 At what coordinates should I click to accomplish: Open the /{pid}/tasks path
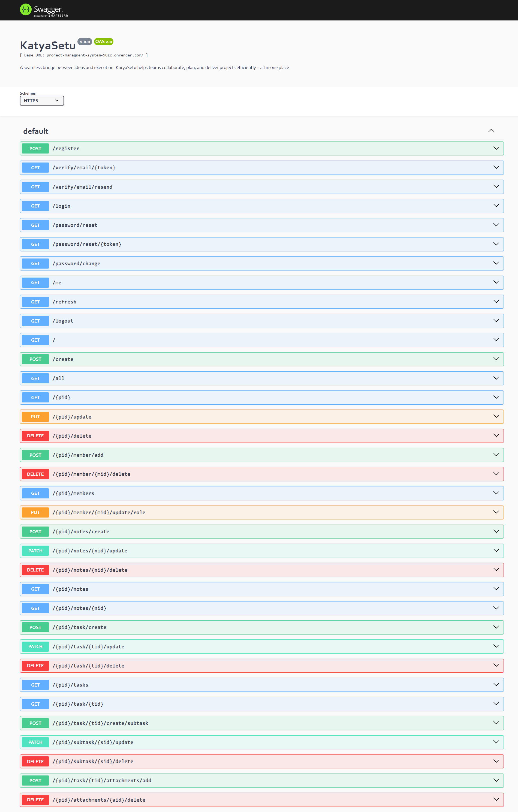71,685
